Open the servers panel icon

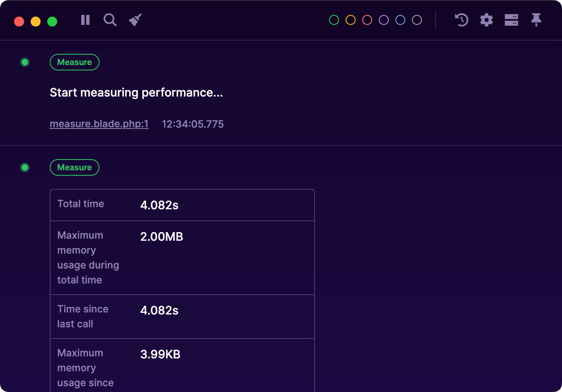point(511,20)
